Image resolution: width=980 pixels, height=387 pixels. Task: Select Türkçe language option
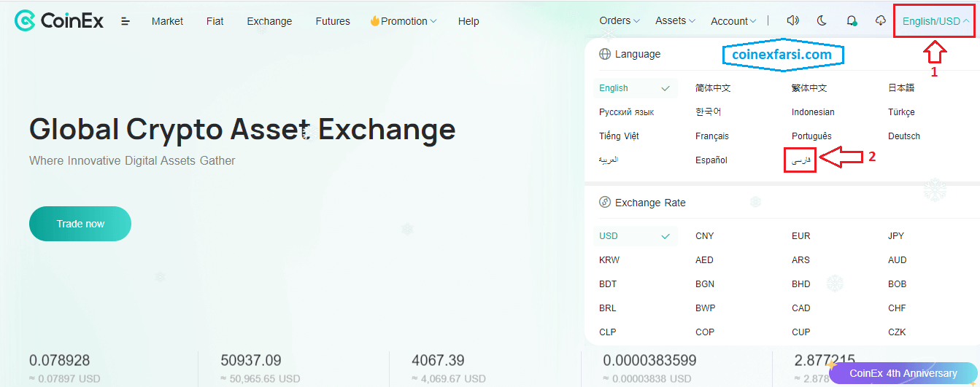(901, 112)
